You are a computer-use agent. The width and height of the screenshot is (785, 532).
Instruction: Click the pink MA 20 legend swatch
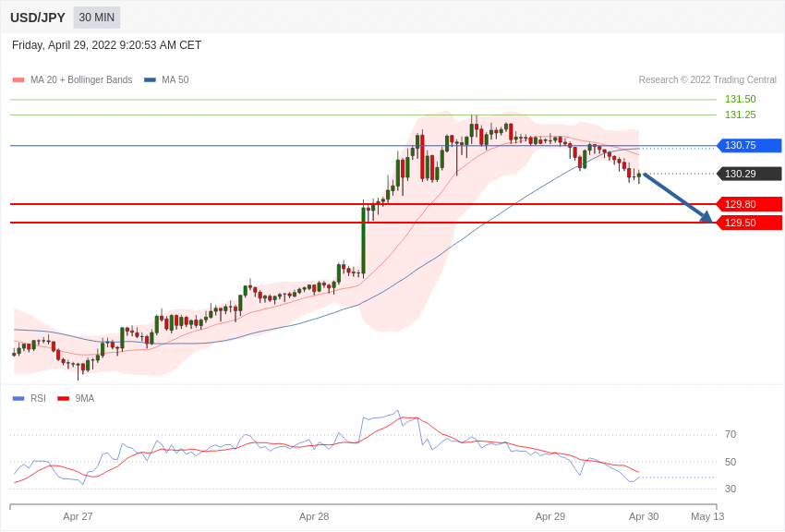tap(18, 79)
